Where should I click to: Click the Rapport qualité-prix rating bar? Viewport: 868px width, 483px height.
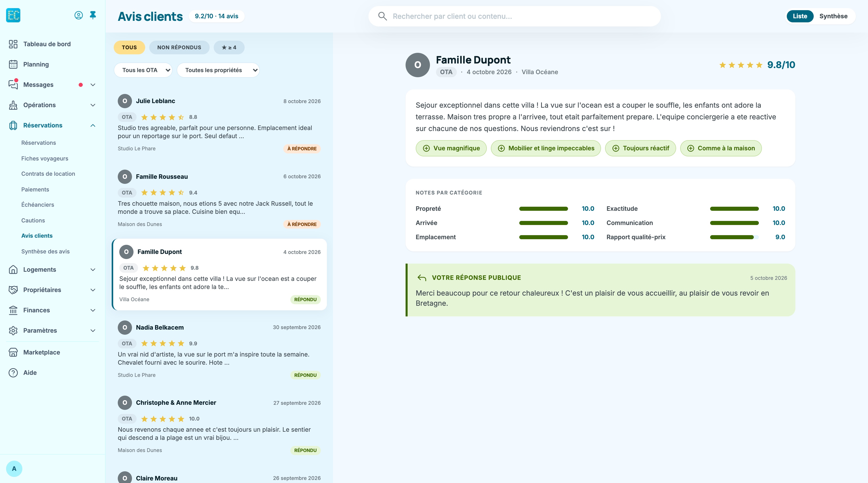[734, 237]
